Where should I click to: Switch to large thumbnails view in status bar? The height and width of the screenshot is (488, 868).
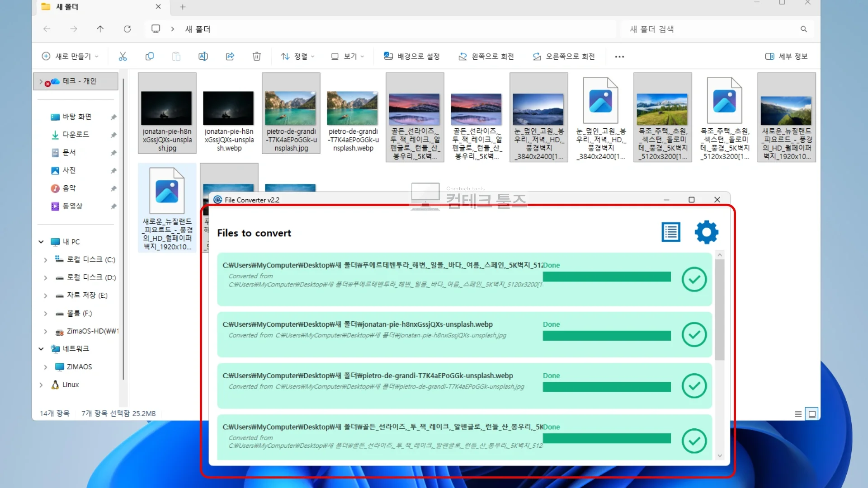click(812, 413)
